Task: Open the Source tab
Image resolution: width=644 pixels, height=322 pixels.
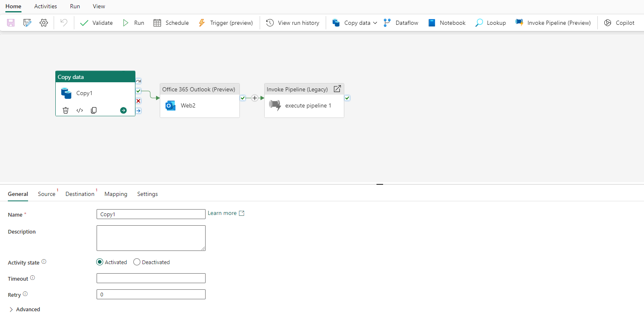Action: 46,194
